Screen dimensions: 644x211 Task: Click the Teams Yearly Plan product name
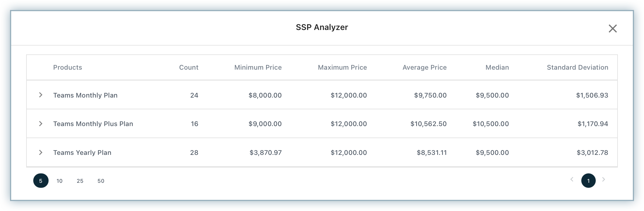82,153
